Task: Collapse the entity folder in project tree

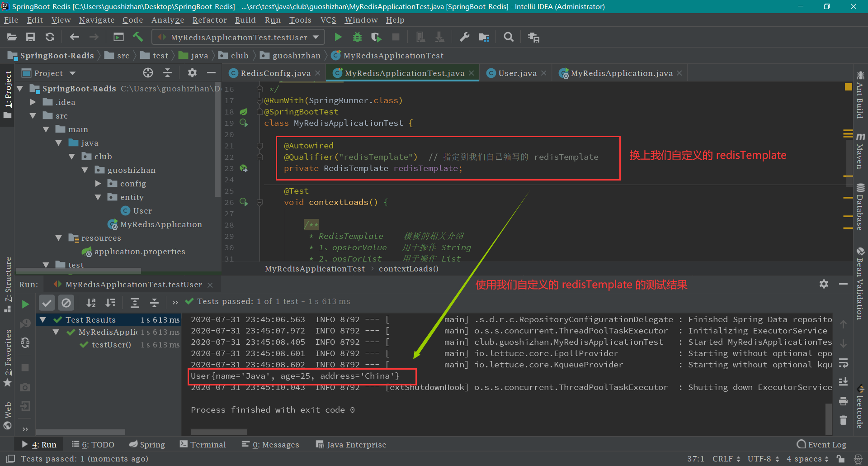Action: pyautogui.click(x=98, y=197)
